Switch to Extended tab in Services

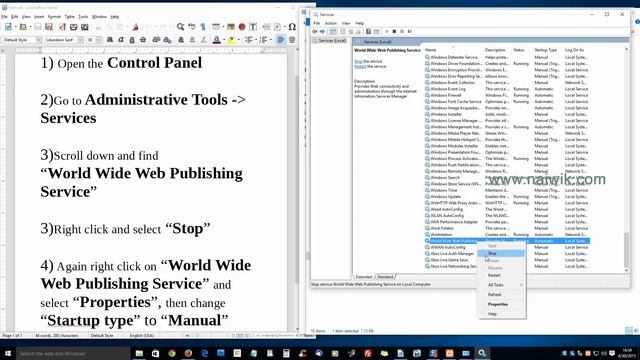(364, 277)
